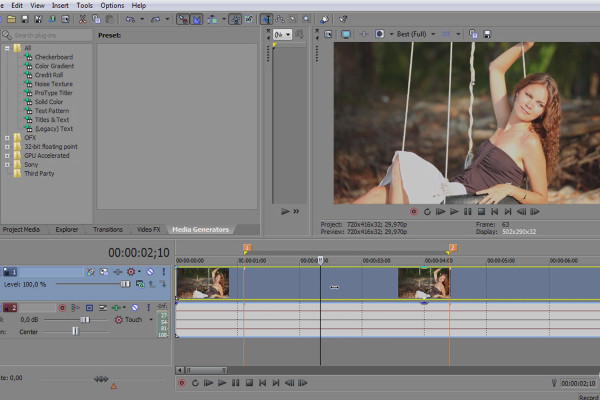Image resolution: width=600 pixels, height=400 pixels.
Task: Select the Zoom Edit tool
Action: [306, 19]
